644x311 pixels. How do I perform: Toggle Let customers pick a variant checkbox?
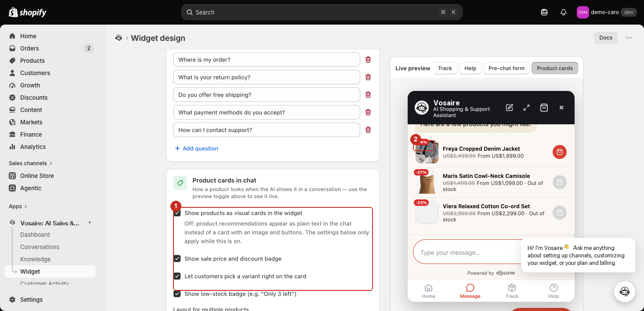coord(177,276)
